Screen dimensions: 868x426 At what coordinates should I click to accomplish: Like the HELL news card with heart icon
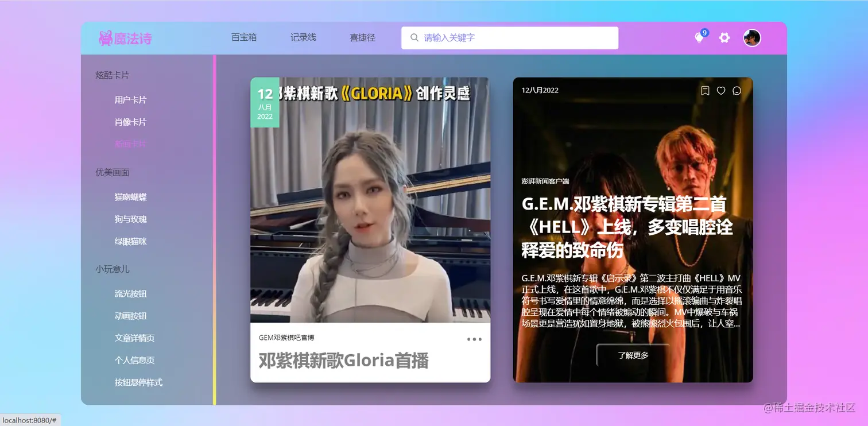[x=721, y=91]
